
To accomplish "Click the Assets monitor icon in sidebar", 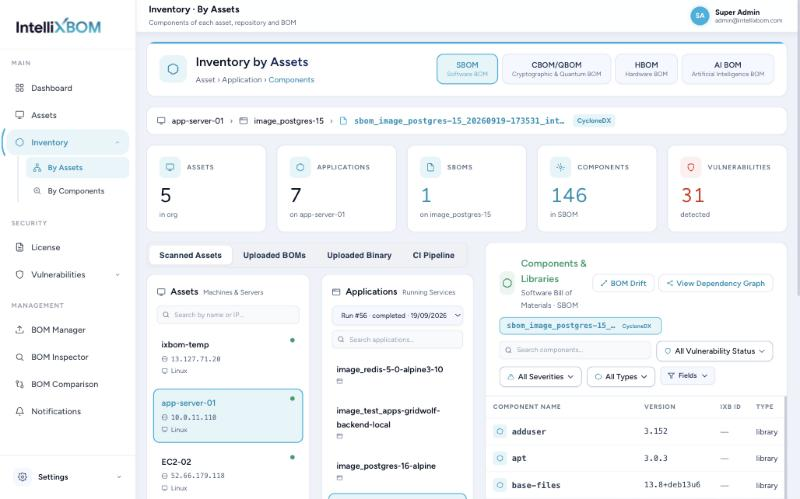I will (x=19, y=115).
